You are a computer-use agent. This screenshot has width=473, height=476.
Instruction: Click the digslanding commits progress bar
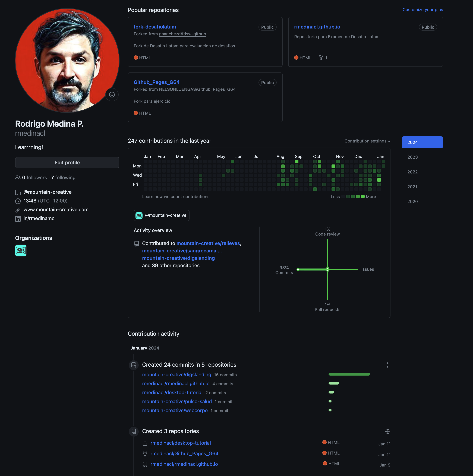tap(349, 374)
